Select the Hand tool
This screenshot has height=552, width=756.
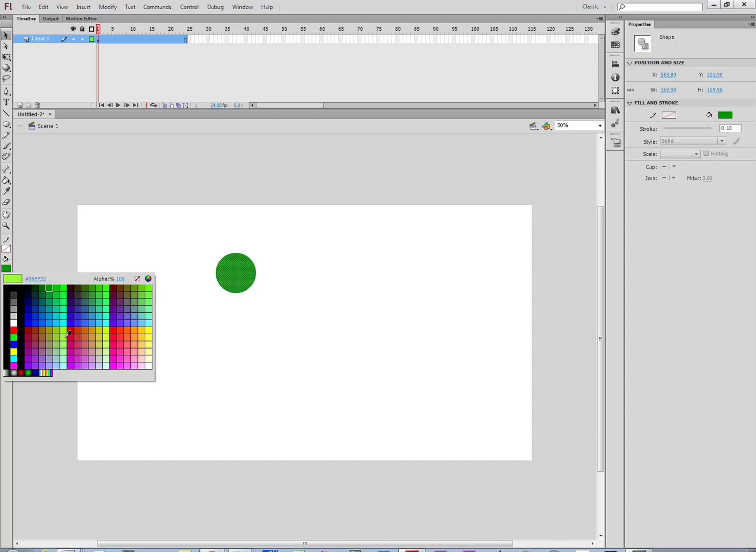pos(6,214)
